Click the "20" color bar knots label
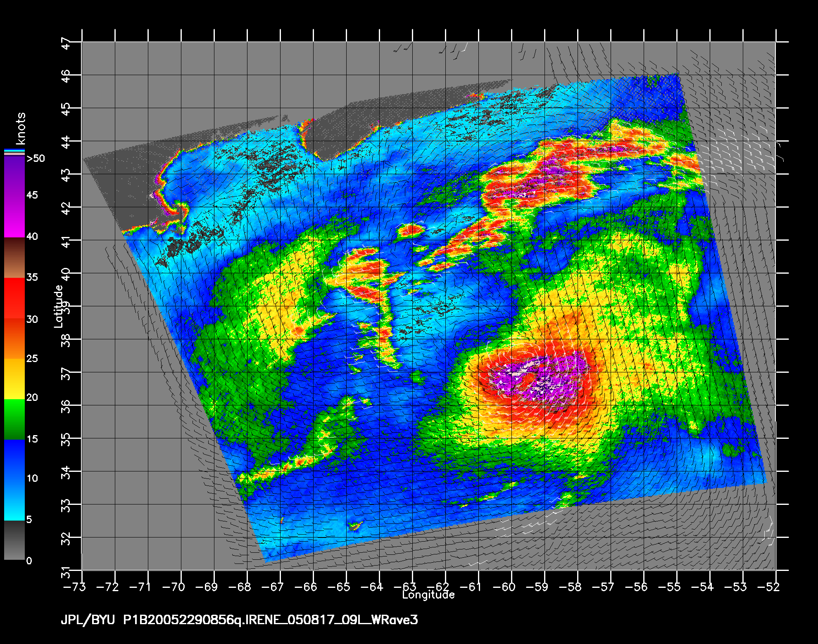The width and height of the screenshot is (818, 644). 32,397
